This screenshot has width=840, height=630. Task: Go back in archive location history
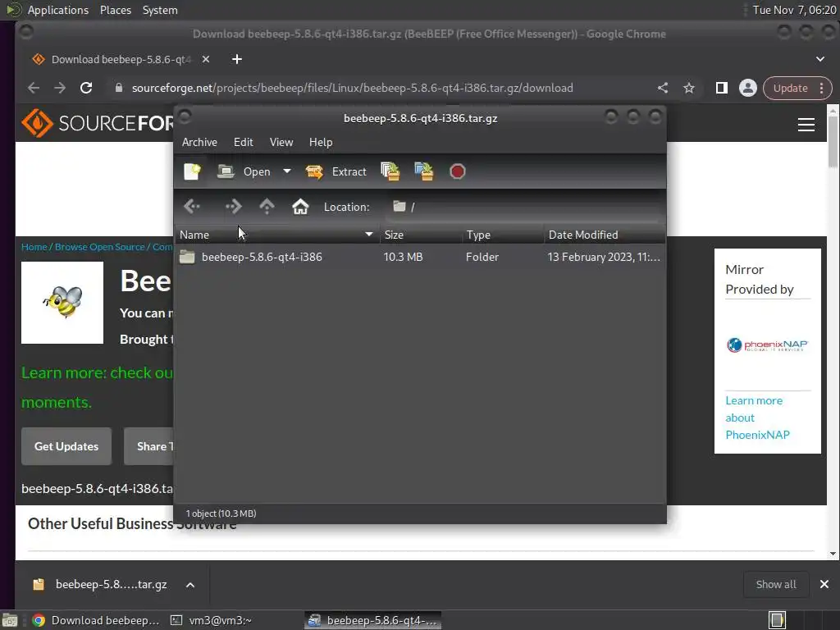pyautogui.click(x=192, y=206)
